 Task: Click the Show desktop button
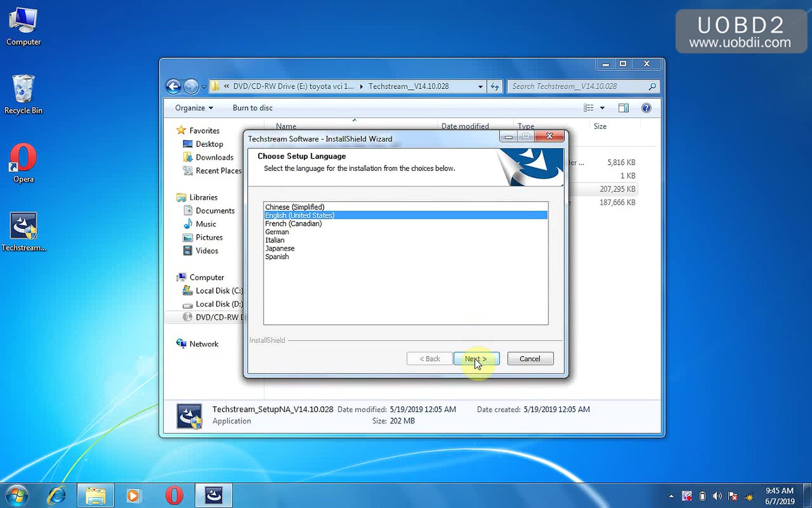(808, 495)
